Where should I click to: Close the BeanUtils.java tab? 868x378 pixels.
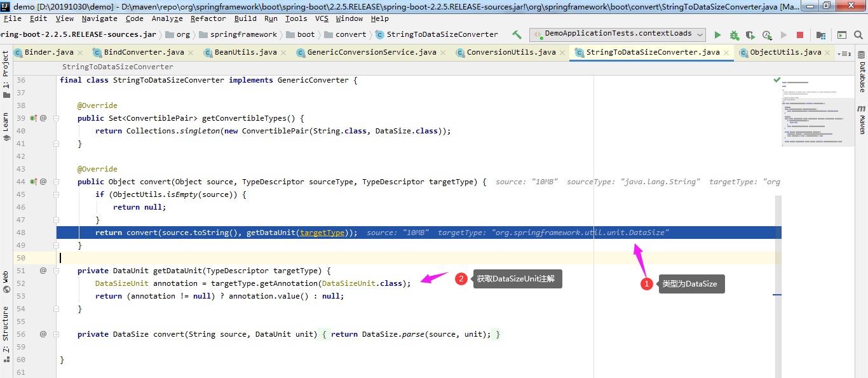point(283,53)
